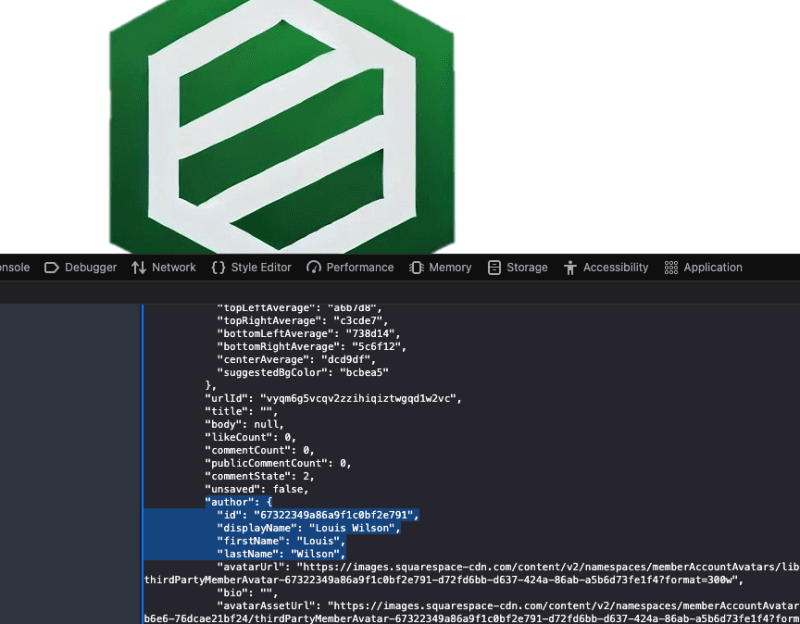
Task: Click the Accessibility person icon
Action: click(x=571, y=267)
